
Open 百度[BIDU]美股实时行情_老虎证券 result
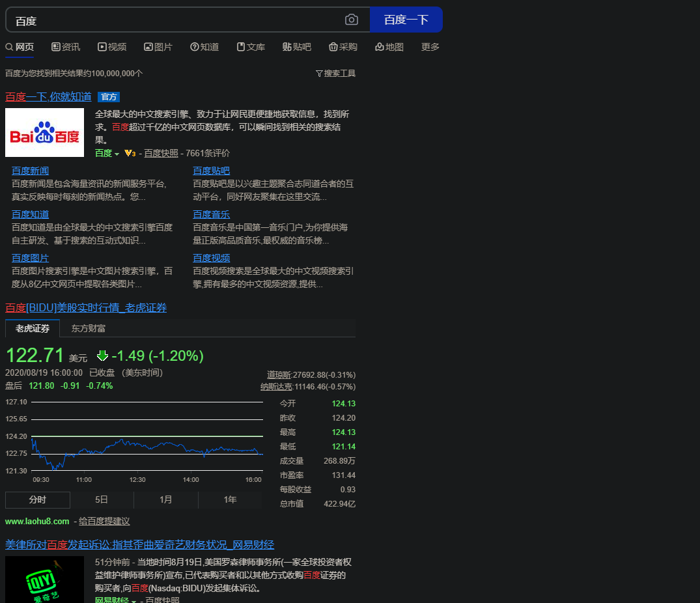[x=86, y=307]
